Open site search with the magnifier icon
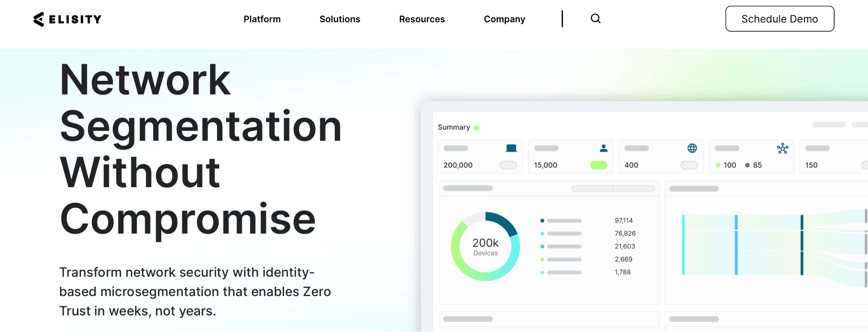 [x=595, y=19]
